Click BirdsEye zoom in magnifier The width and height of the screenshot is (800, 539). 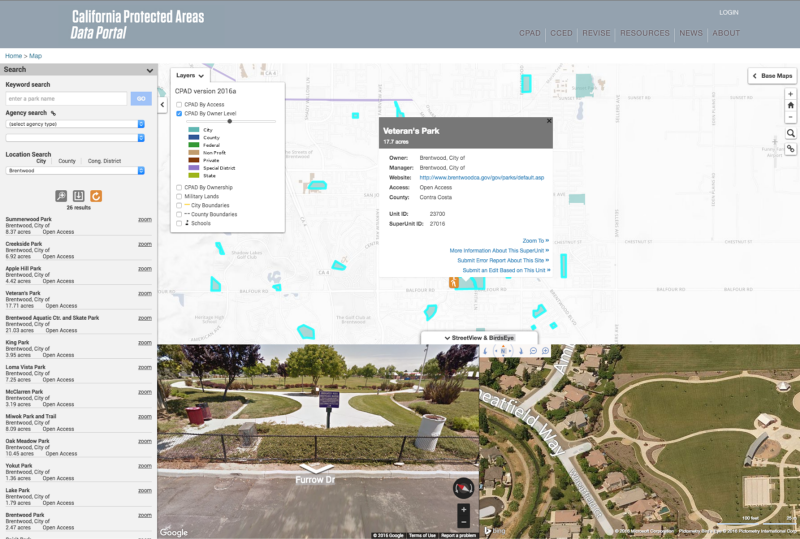pos(545,351)
